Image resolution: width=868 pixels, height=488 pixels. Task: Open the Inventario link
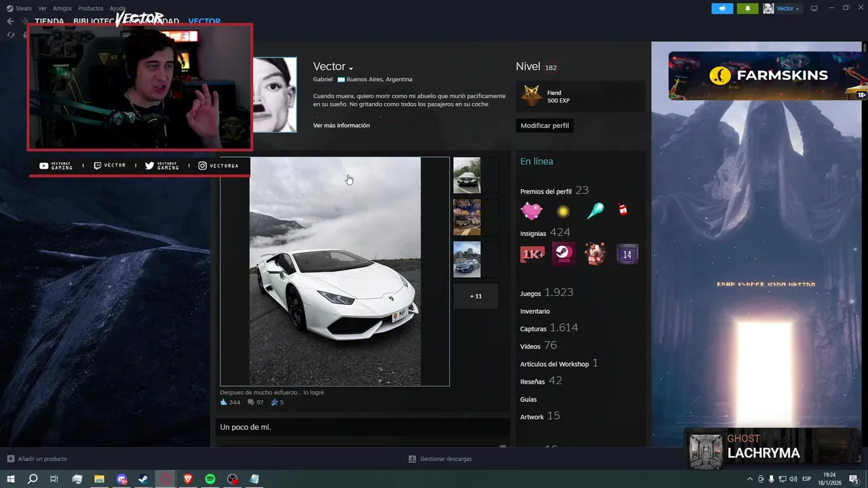(x=535, y=311)
